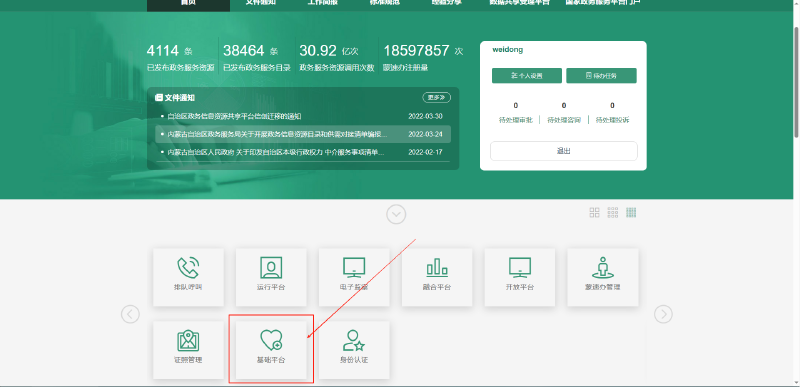View 待处理咨询 pending consultations count
This screenshot has width=800, height=387.
click(x=564, y=113)
